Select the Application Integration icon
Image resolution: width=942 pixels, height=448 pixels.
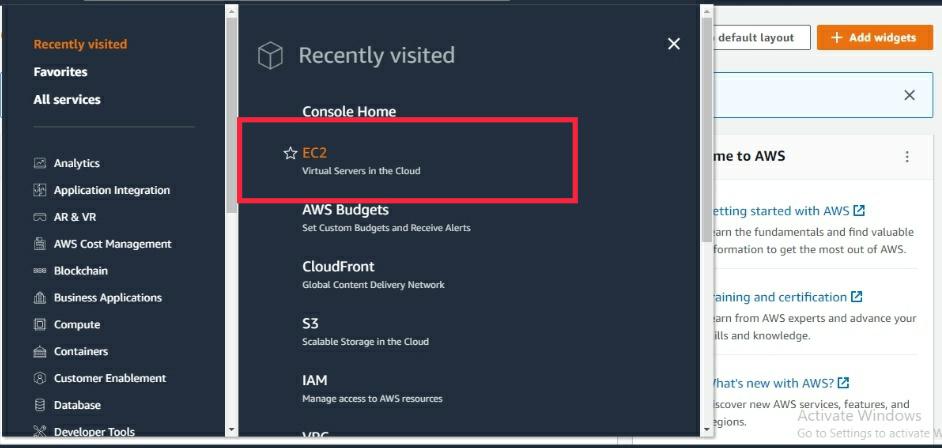point(40,190)
